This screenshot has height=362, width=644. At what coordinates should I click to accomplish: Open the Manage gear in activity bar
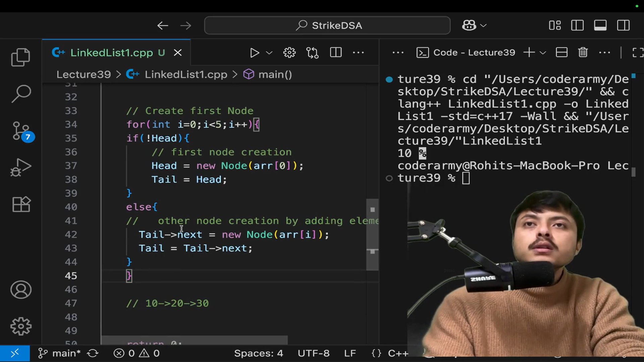point(21,326)
